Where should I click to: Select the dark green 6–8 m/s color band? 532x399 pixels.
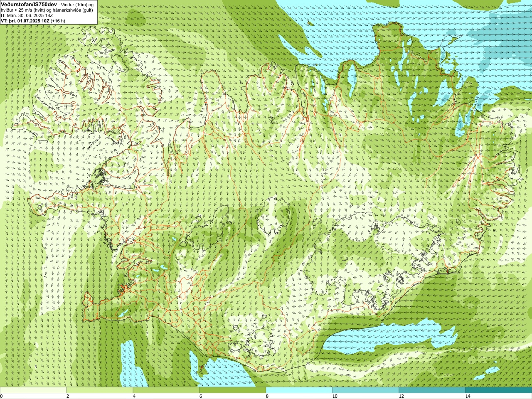[x=233, y=390]
